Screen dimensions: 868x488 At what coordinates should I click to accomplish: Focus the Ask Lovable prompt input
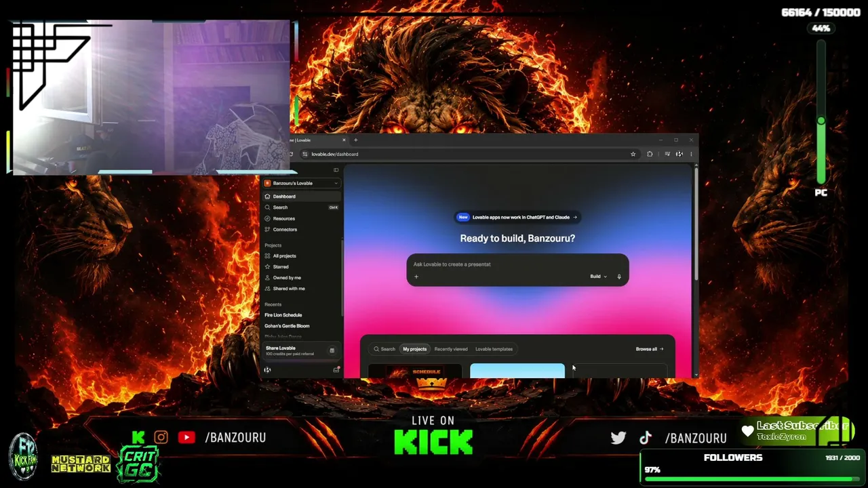517,264
